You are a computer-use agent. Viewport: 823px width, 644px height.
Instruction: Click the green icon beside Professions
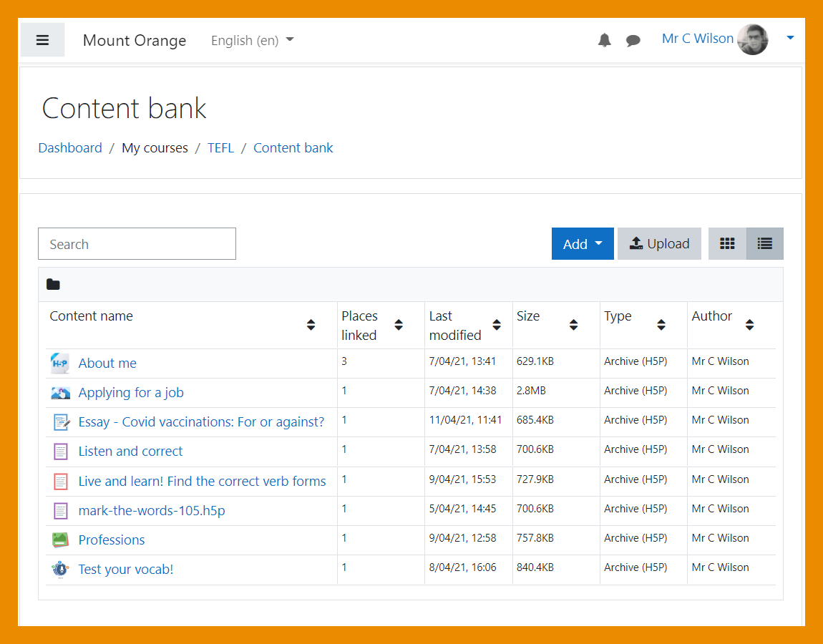coord(61,540)
